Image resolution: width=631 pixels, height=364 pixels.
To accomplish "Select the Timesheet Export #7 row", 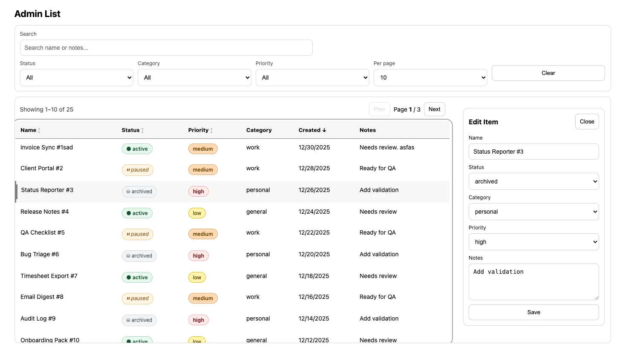I will pos(232,278).
